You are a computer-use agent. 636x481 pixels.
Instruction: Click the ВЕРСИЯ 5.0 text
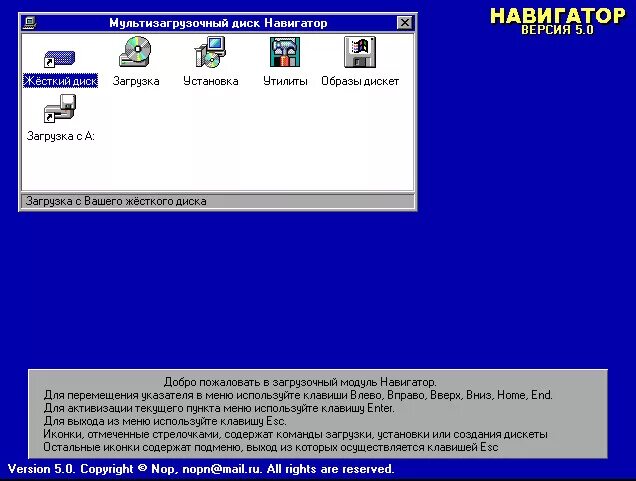(557, 30)
